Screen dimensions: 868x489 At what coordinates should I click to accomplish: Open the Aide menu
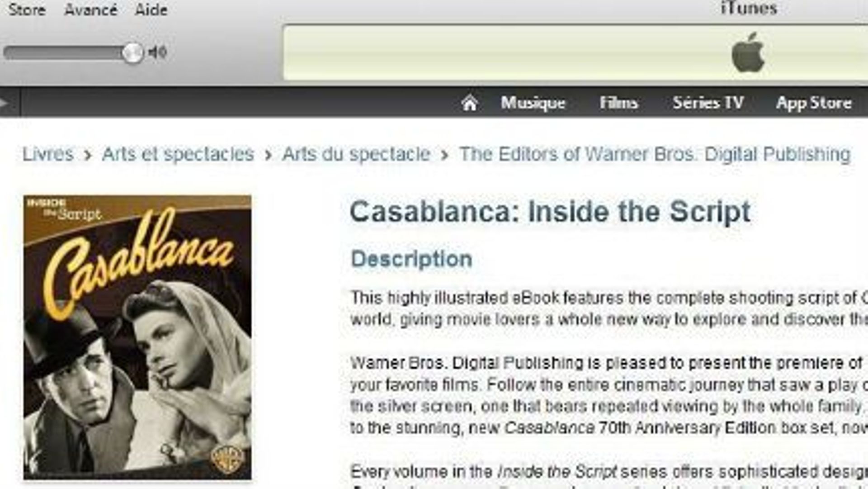[151, 9]
